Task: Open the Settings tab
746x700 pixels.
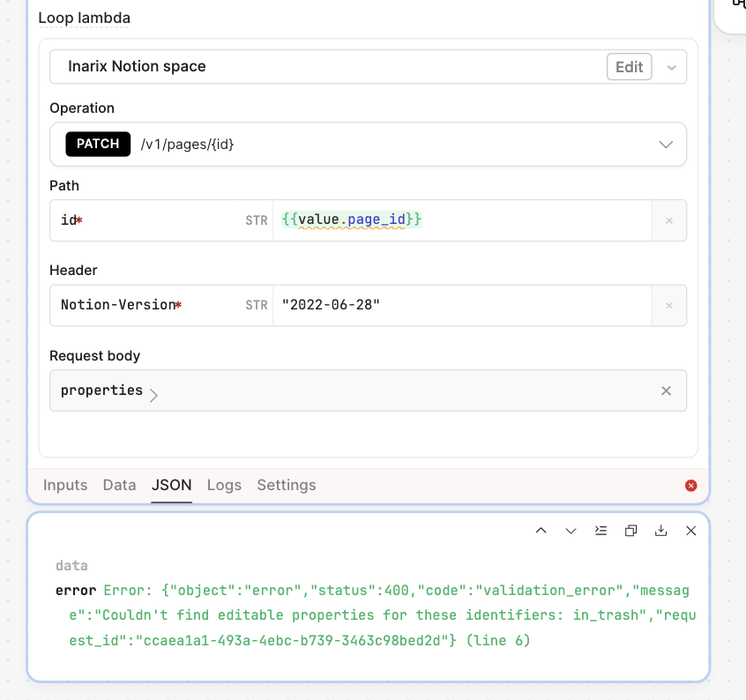Action: 286,485
